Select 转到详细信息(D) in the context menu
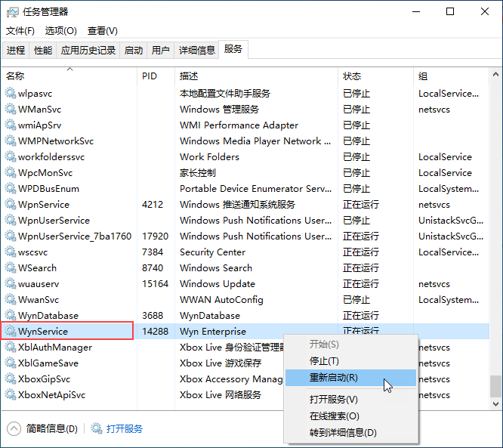Screen dimensions: 503x448 342,433
